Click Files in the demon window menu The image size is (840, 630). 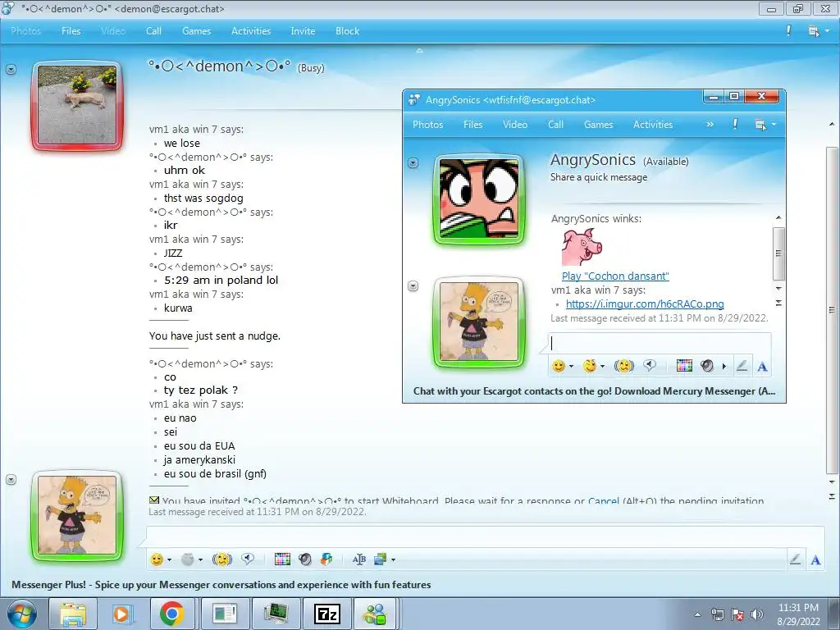pyautogui.click(x=71, y=31)
